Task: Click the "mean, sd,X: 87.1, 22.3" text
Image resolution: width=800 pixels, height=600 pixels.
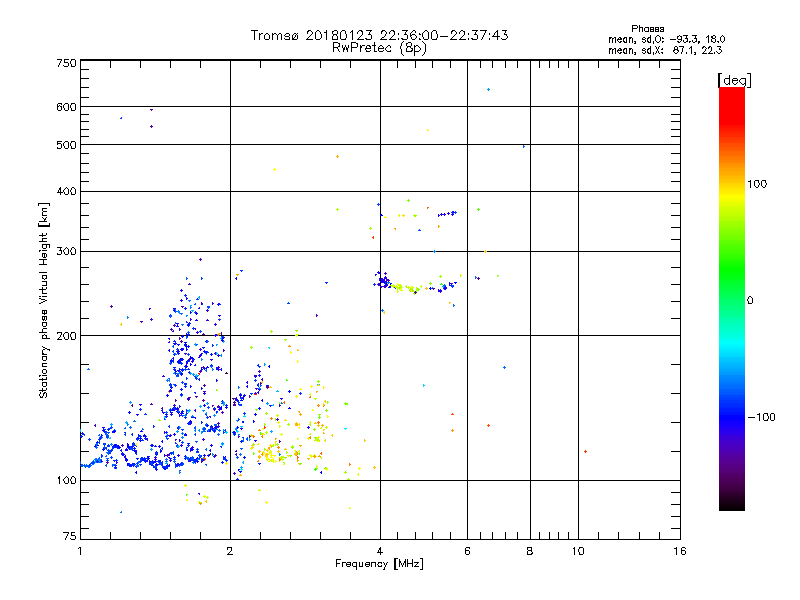Action: click(x=665, y=50)
